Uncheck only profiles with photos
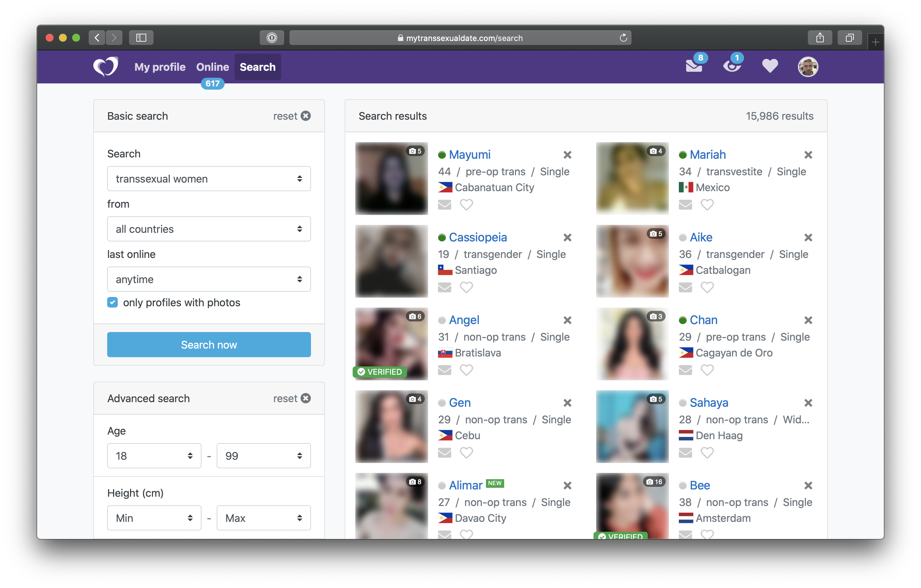This screenshot has height=588, width=921. click(112, 302)
